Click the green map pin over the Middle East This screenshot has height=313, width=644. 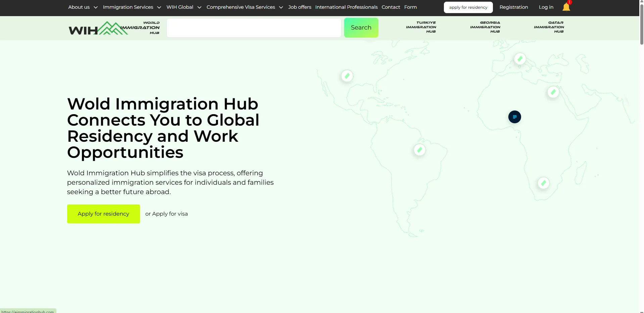coord(553,92)
